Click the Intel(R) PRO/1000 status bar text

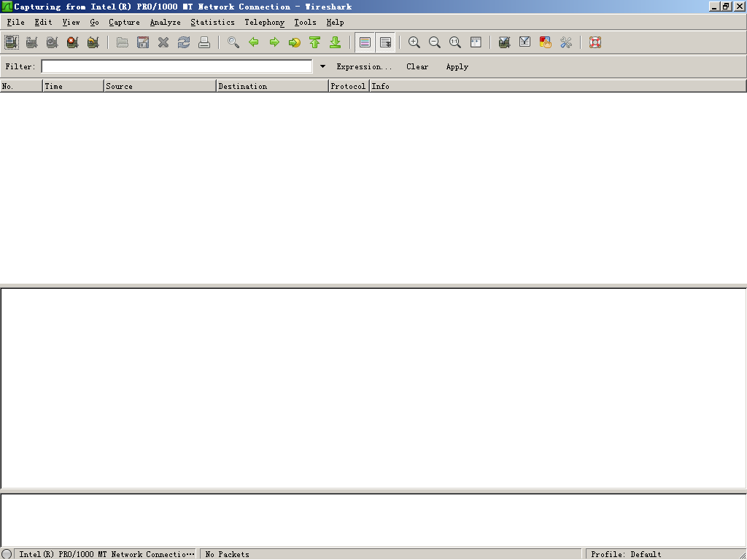pyautogui.click(x=107, y=554)
